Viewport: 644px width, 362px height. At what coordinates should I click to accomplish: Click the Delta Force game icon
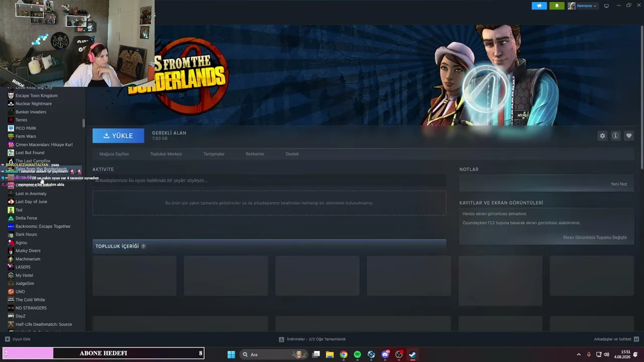[x=11, y=218]
